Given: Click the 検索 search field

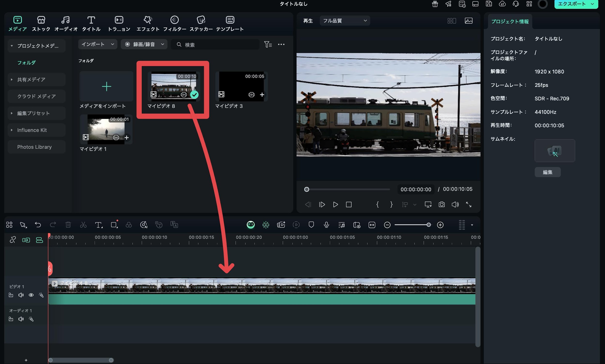Looking at the screenshot, I should point(215,44).
